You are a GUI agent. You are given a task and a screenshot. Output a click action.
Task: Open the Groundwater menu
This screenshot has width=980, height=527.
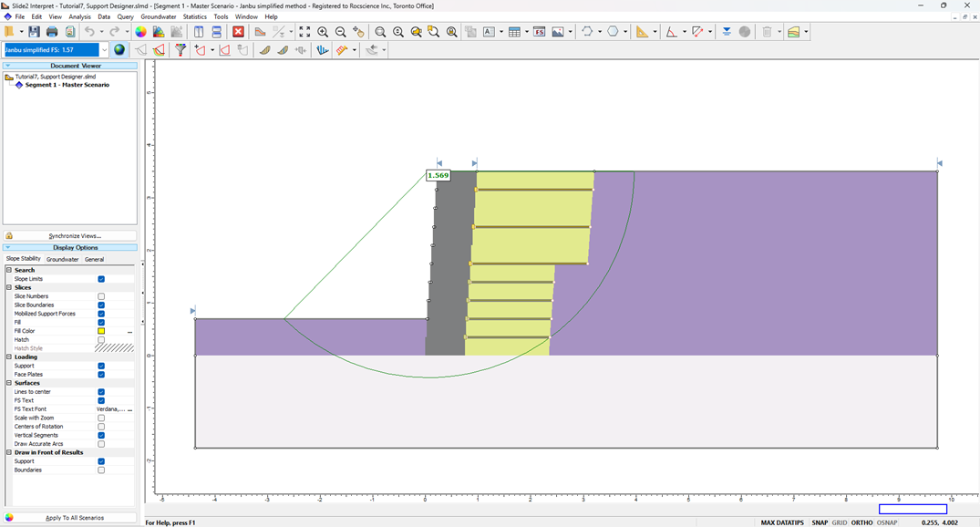[158, 17]
